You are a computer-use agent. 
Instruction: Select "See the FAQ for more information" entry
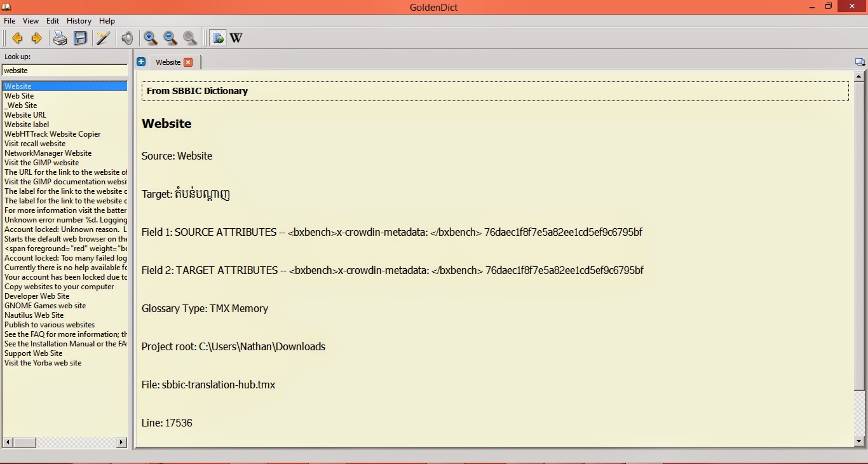(x=65, y=334)
